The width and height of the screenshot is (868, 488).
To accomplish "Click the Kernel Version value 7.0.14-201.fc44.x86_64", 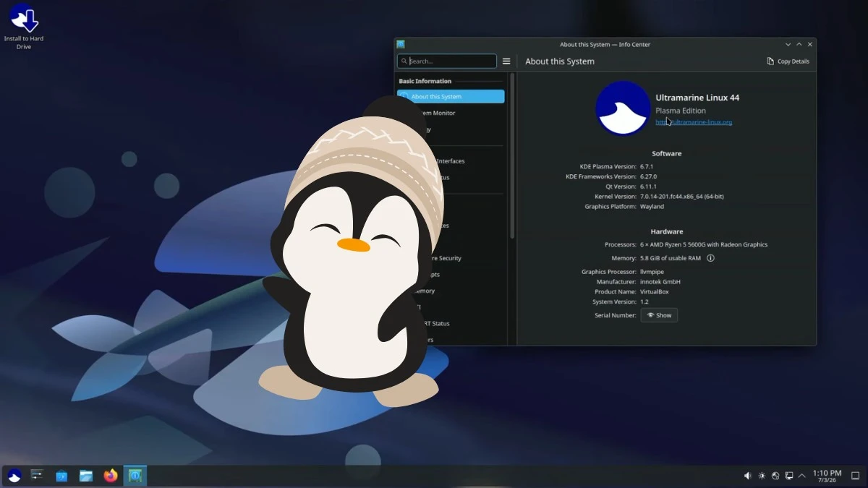I will coord(682,197).
